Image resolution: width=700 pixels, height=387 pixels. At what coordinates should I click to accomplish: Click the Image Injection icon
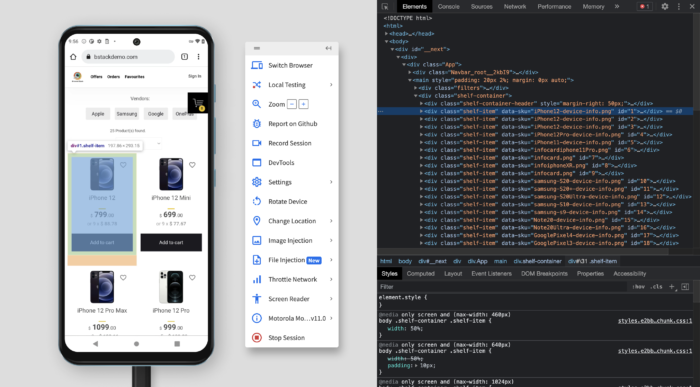tap(257, 241)
